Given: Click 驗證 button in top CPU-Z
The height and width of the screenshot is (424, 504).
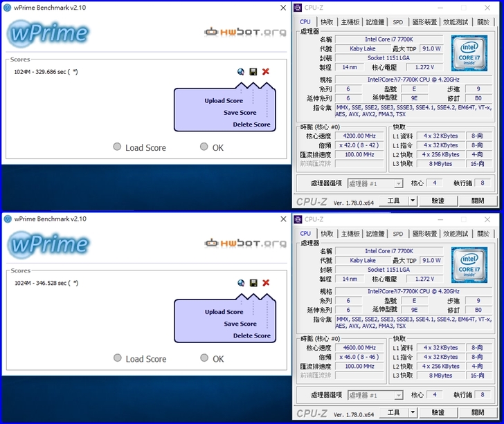Looking at the screenshot, I should click(438, 201).
